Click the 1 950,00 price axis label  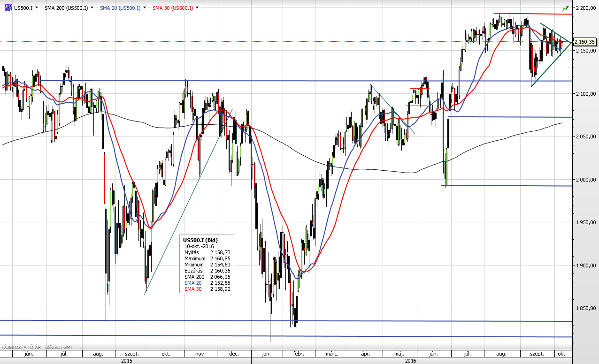coord(585,222)
